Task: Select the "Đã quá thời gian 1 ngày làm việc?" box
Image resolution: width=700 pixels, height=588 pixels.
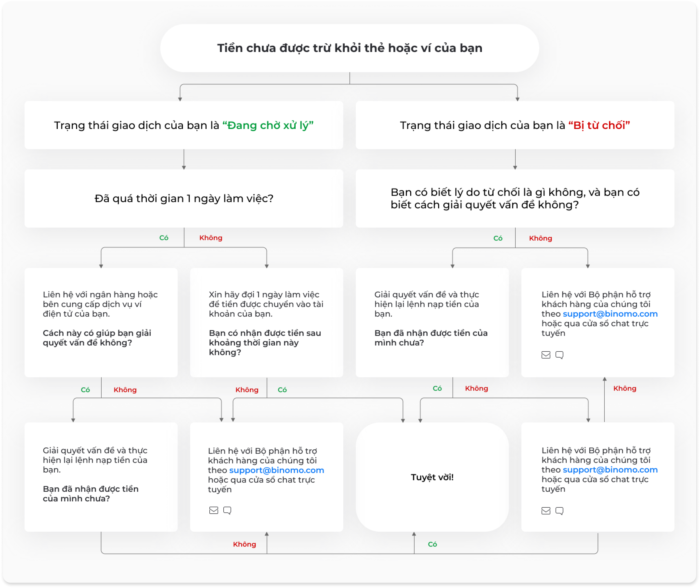Action: pyautogui.click(x=184, y=198)
